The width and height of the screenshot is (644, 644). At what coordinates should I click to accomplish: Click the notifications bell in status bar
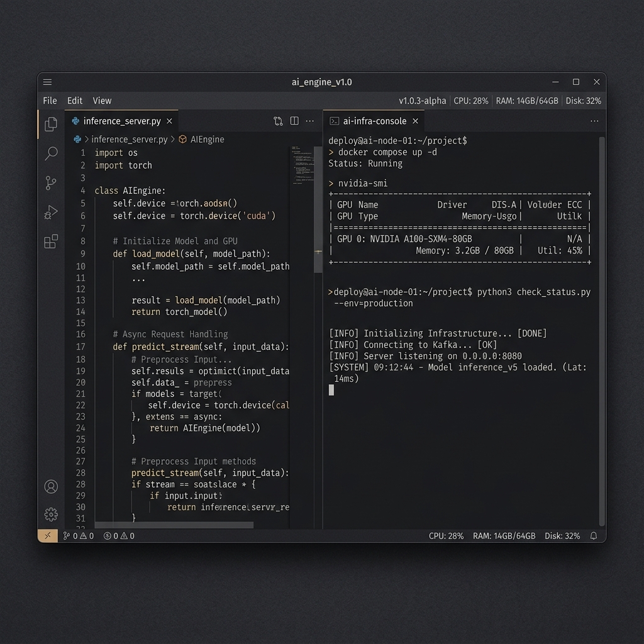point(593,536)
